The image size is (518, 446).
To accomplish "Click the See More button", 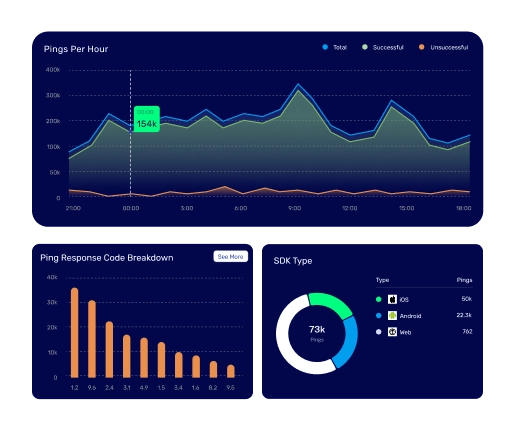I will pos(231,256).
